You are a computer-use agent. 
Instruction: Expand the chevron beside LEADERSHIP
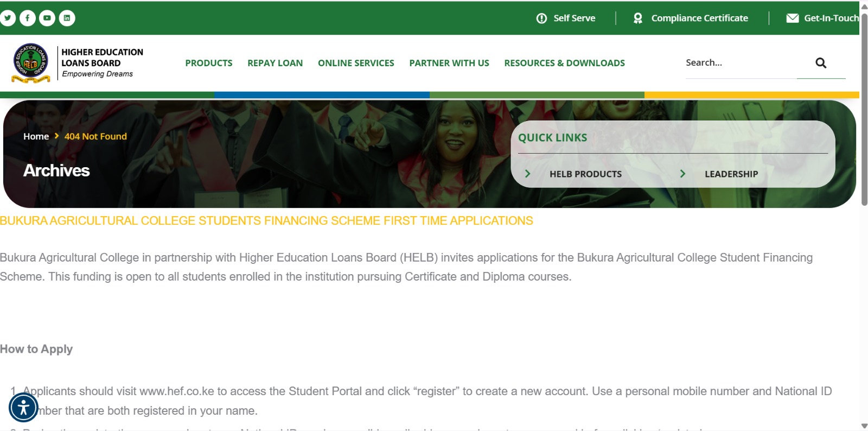(x=682, y=174)
